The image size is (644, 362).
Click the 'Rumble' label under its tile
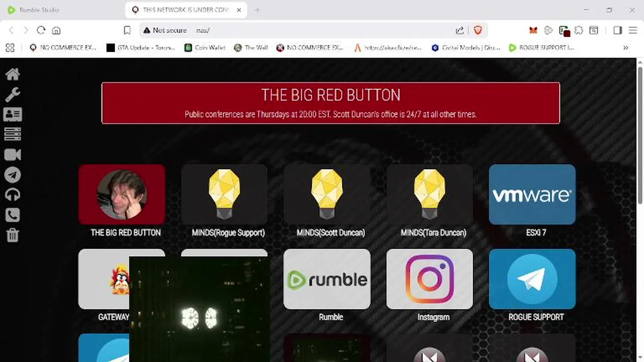(x=331, y=317)
